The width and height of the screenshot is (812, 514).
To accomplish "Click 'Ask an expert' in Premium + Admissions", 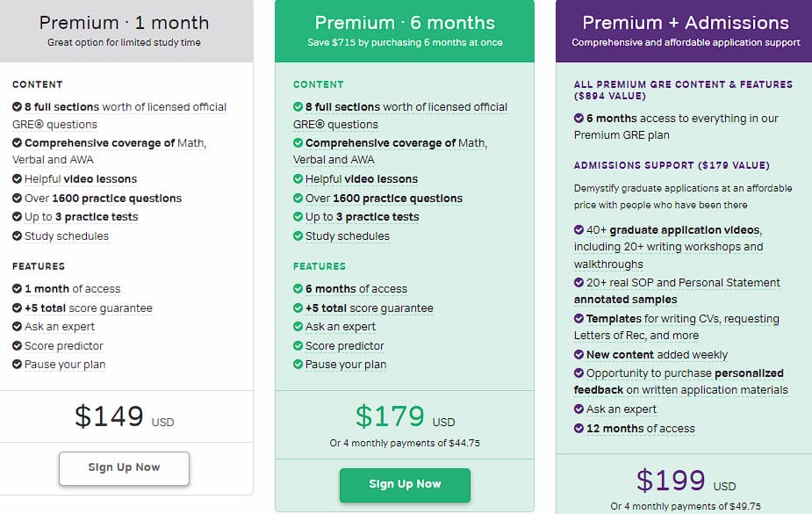I will click(x=621, y=409).
